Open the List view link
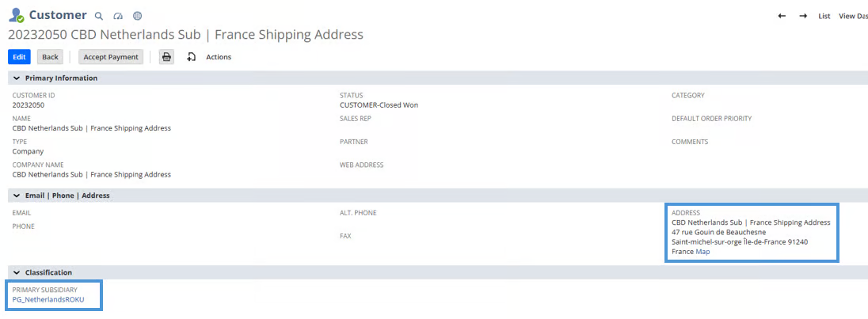The image size is (868, 319). [x=824, y=16]
